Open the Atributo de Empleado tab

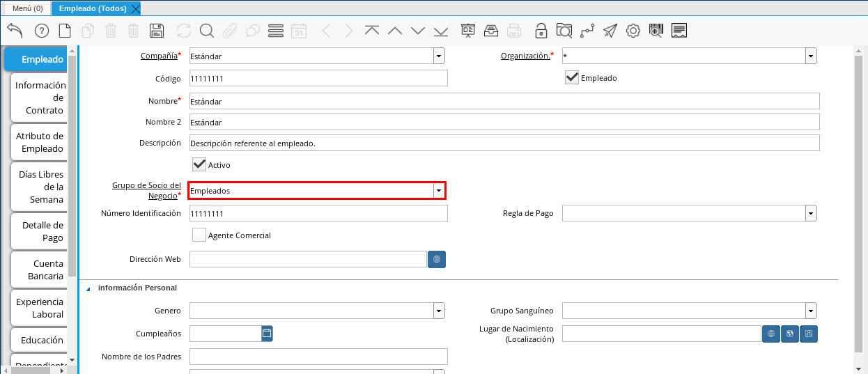(40, 142)
